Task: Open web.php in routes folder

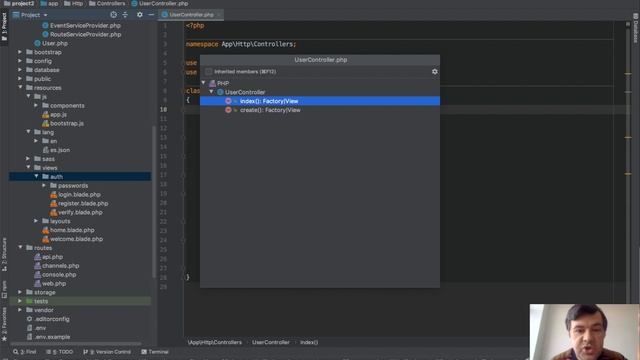Action: pyautogui.click(x=53, y=284)
